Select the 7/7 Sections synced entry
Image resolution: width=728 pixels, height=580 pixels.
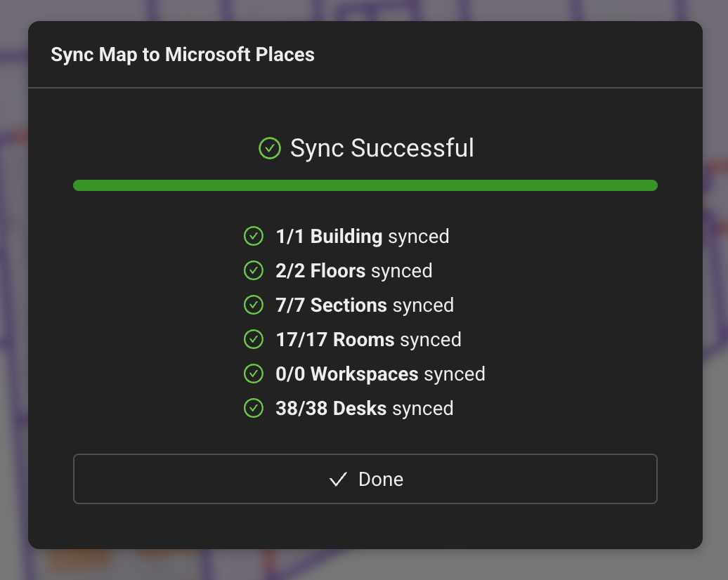[364, 305]
